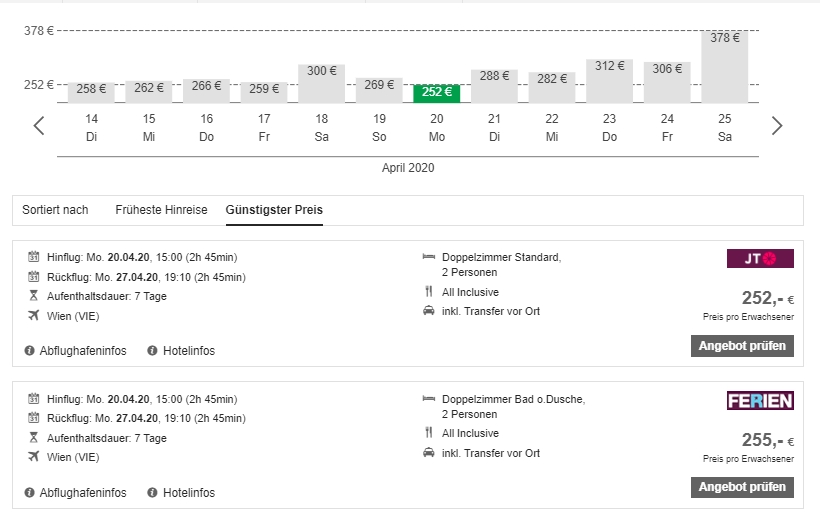The width and height of the screenshot is (820, 520).
Task: Choose the 300 € bar for Saturday 18
Action: click(322, 84)
